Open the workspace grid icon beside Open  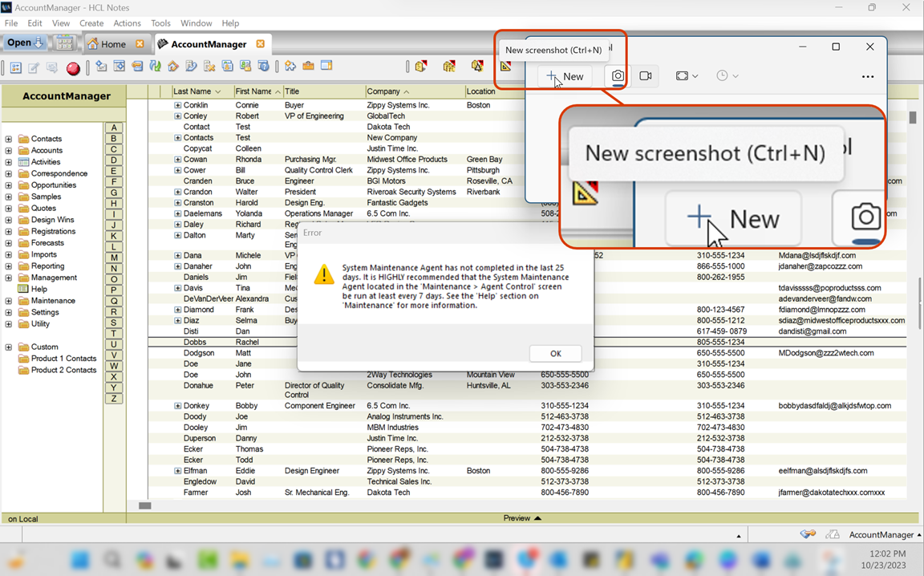coord(65,43)
